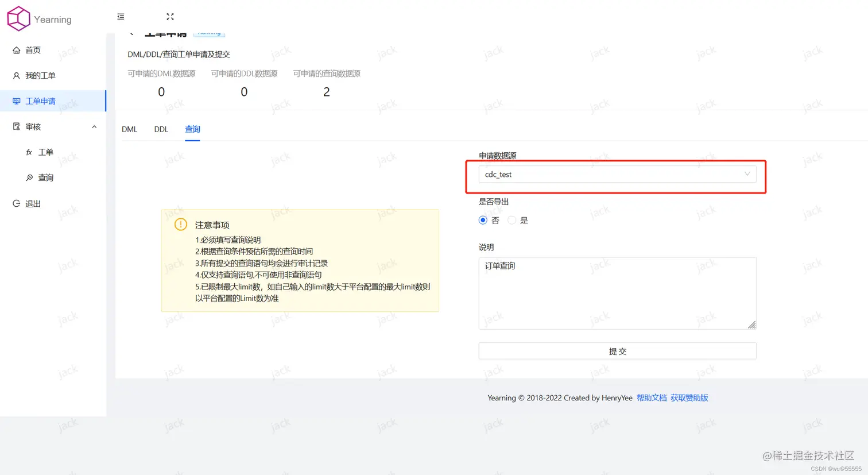Switch to the DDL tab
The height and width of the screenshot is (475, 868).
(x=161, y=129)
